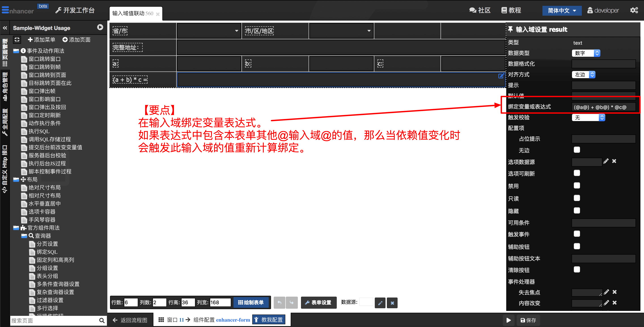Clear the 选项数据源 with X icon
This screenshot has height=327, width=644.
point(614,161)
